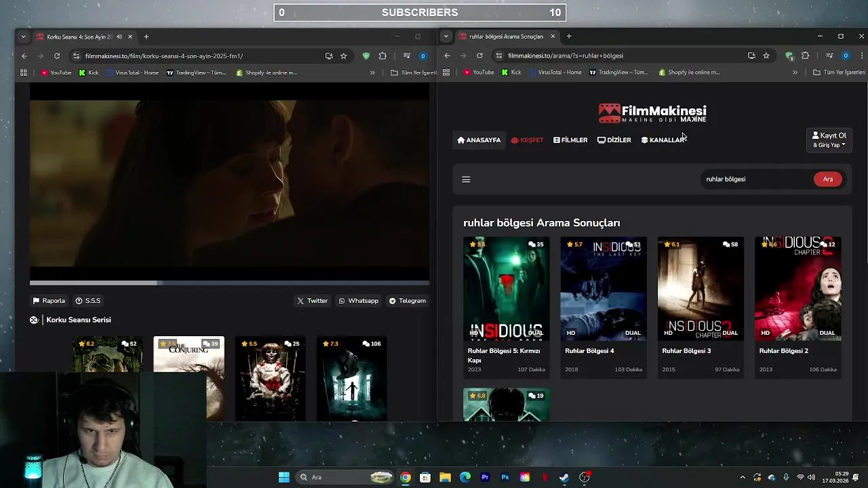Select the ruhlar bölgesi Arama Sonuçları tab
This screenshot has height=488, width=868.
click(x=505, y=37)
